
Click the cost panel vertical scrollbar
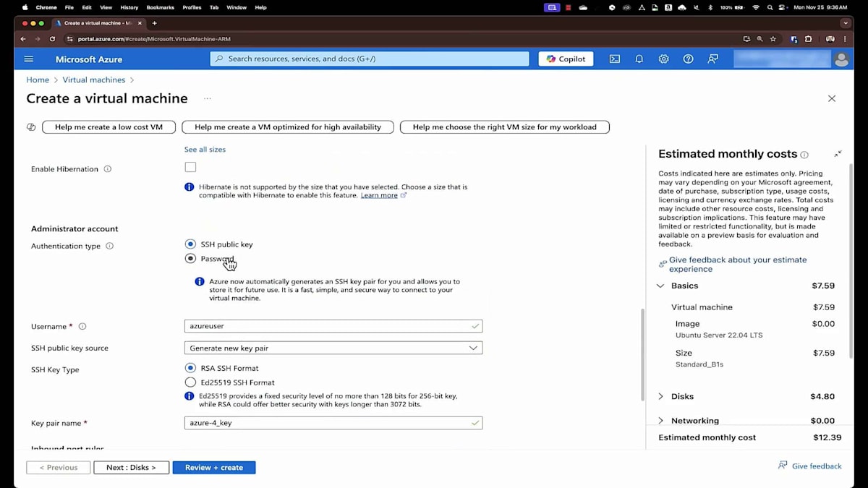[851, 260]
